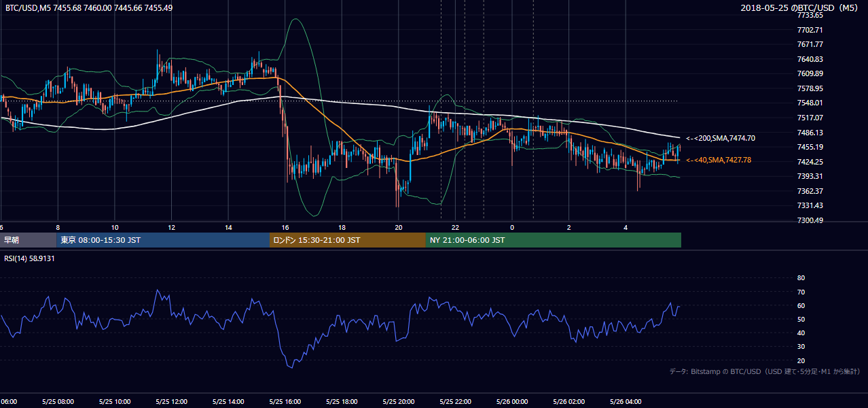868x408 pixels.
Task: Click hour label 12 under the price chart
Action: point(172,227)
